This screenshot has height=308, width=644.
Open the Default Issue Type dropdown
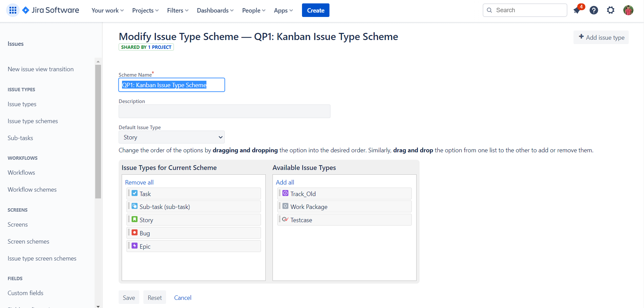click(172, 137)
